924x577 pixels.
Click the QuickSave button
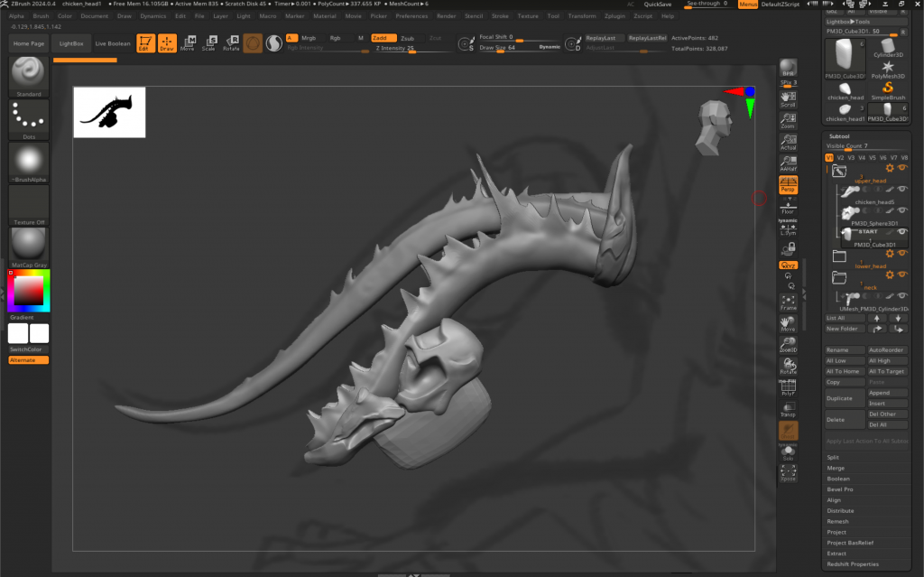[x=658, y=5]
